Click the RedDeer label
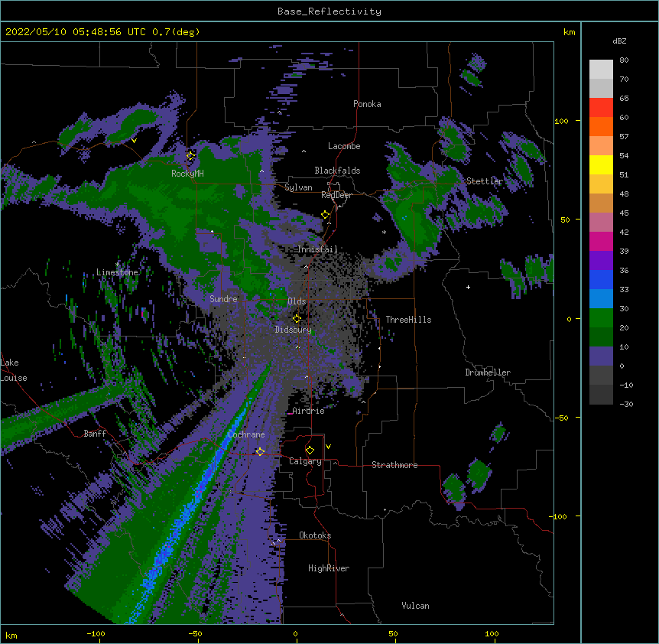 click(336, 195)
